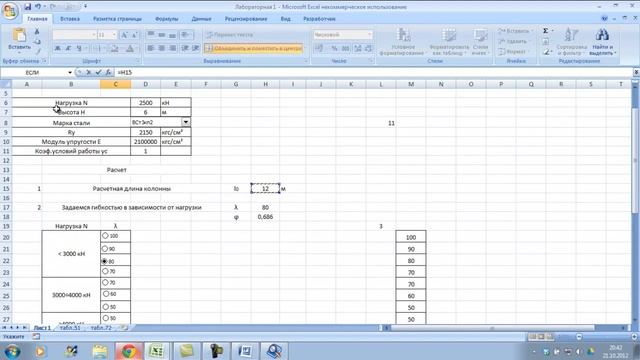Click the bottom align icon
The width and height of the screenshot is (640, 360).
click(173, 35)
